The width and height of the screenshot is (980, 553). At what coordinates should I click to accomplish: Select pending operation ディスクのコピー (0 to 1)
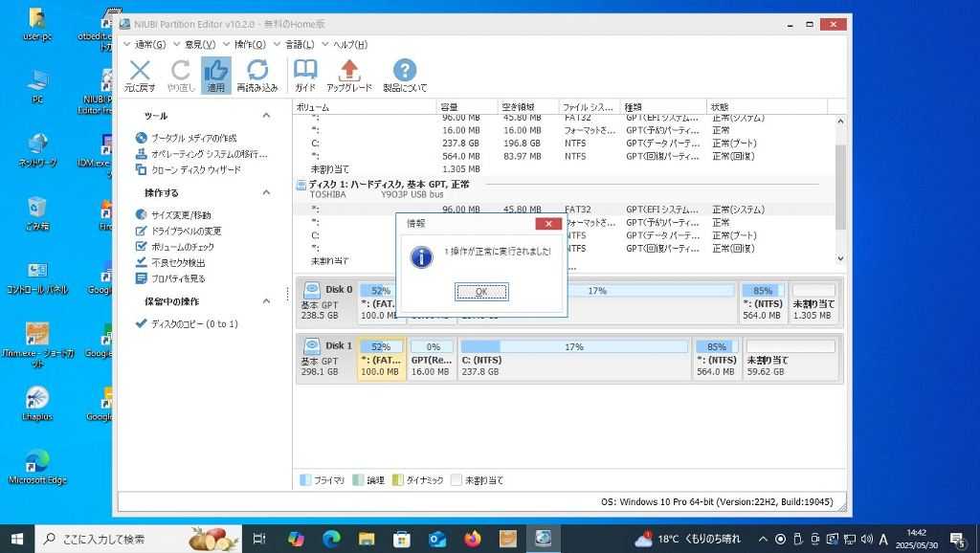coord(194,324)
